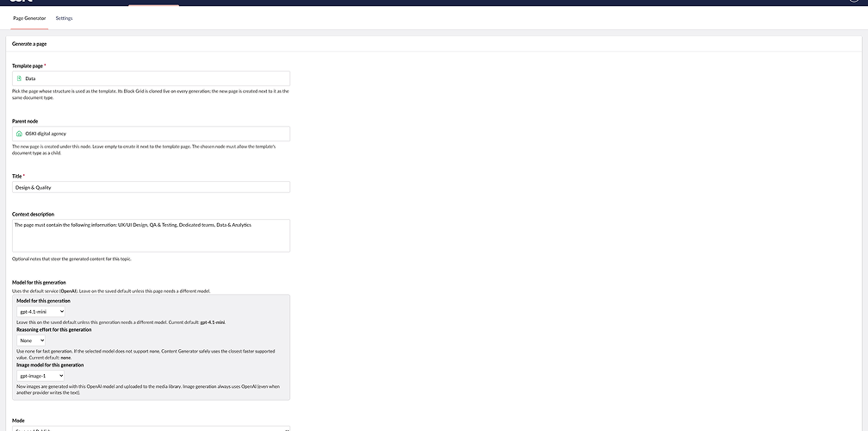Click the help text starting New images are generated
The image size is (868, 431).
pyautogui.click(x=150, y=390)
